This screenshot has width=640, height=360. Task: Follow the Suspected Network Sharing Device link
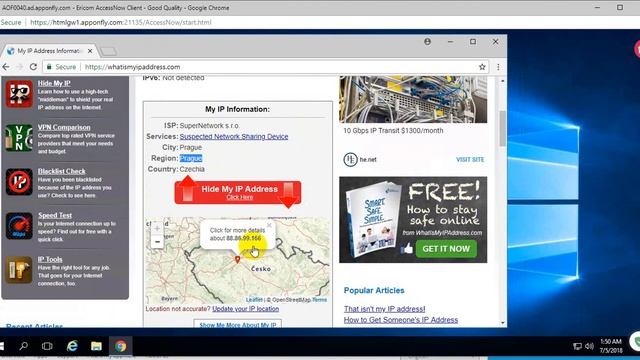pyautogui.click(x=234, y=136)
